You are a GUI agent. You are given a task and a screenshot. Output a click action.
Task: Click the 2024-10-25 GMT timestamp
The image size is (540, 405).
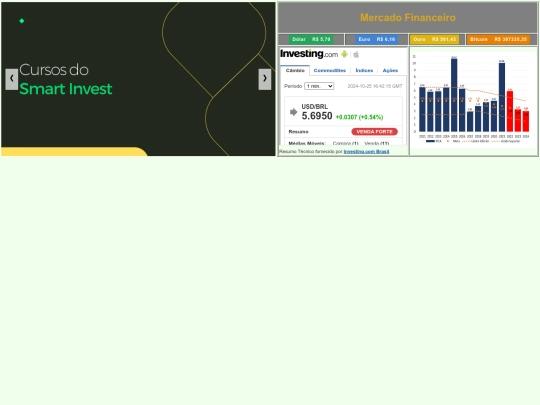point(375,86)
